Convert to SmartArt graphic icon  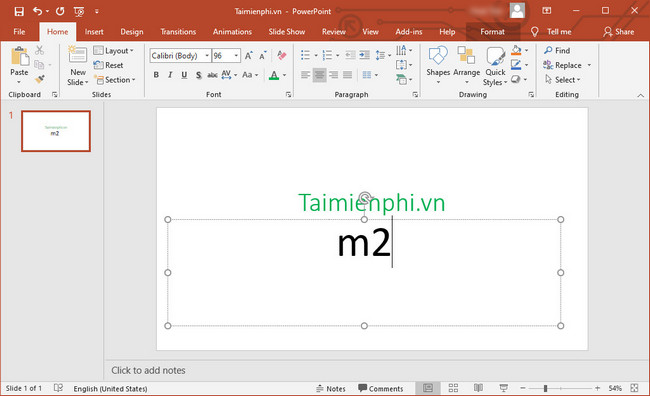[401, 79]
